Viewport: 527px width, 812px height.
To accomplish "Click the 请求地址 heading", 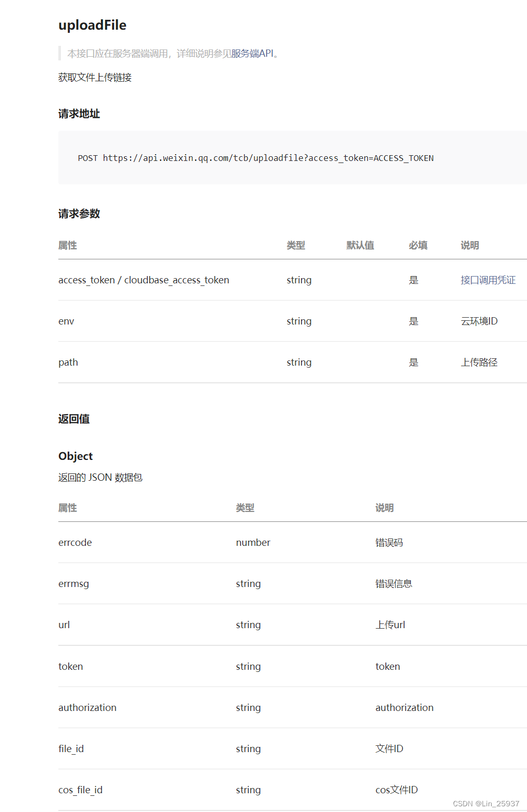I will coord(79,114).
